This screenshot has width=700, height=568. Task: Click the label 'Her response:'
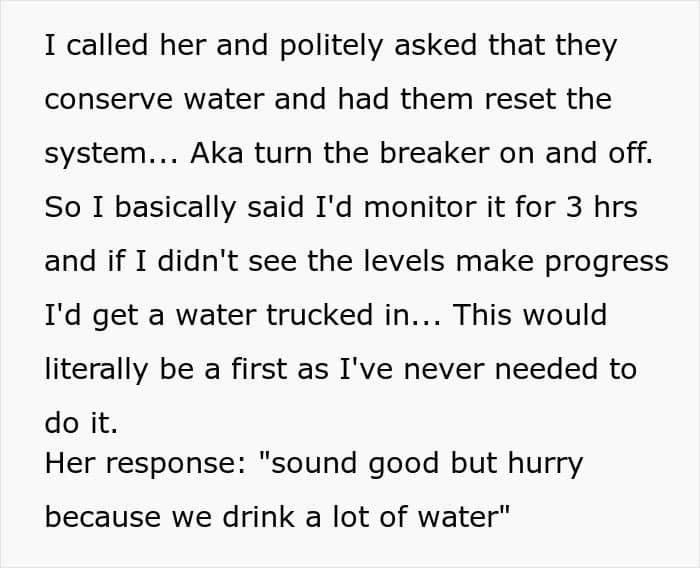[x=146, y=463]
